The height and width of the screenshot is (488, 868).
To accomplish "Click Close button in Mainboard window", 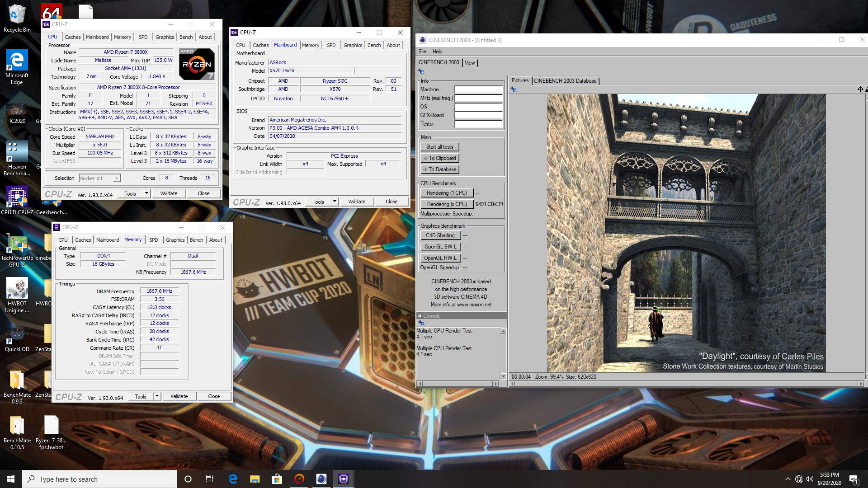I will coord(392,202).
